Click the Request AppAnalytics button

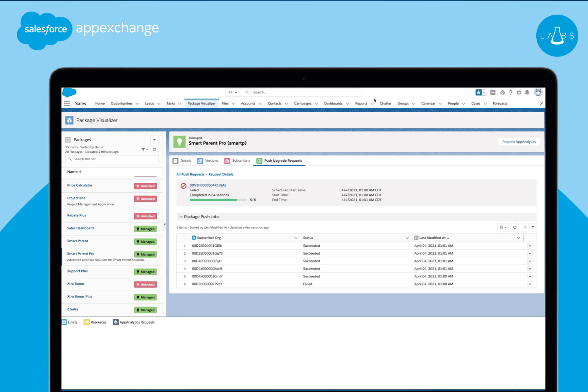point(519,142)
